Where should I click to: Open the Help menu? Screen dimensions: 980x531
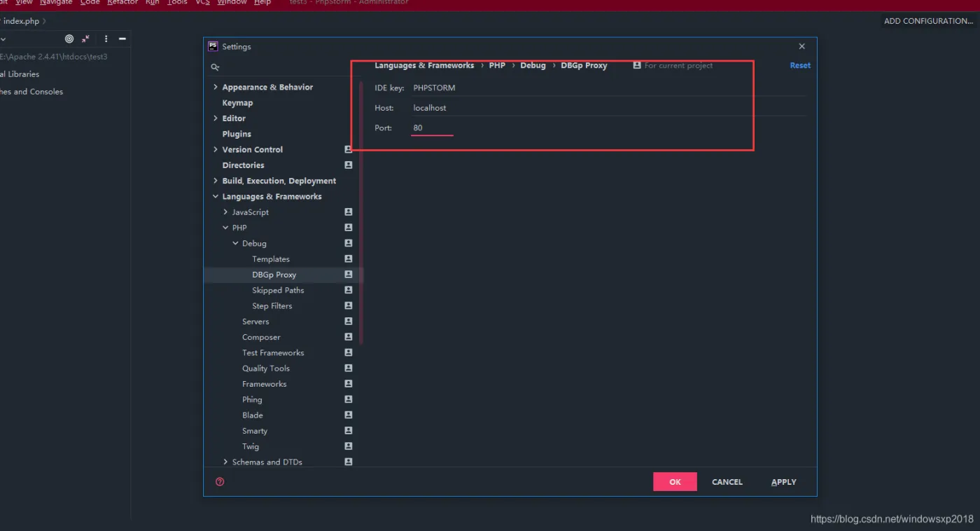(x=262, y=3)
